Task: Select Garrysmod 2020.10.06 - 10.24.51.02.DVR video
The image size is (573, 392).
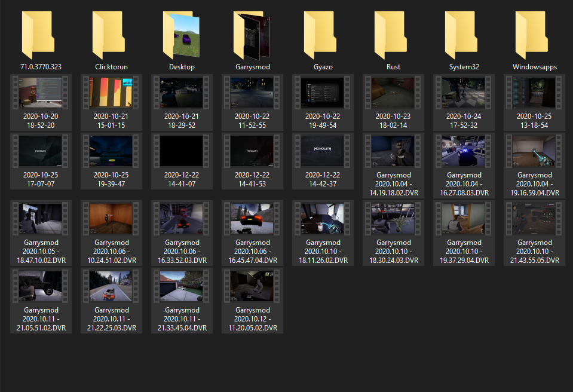Action: (x=111, y=233)
